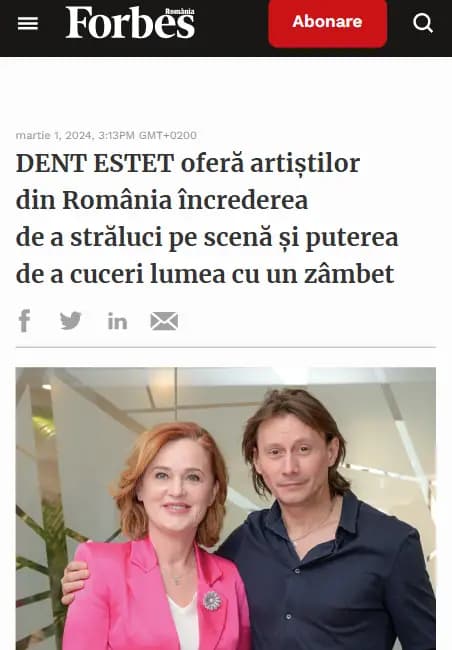Open the search magnifier icon

click(x=423, y=22)
